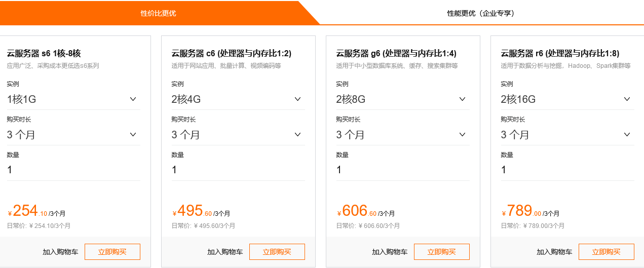
Task: Add 云服务器 g6 to cart (加入购物车)
Action: 390,252
